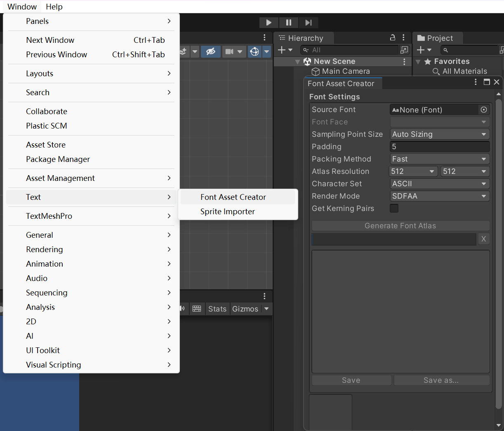
Task: Open the Hierarchy panel options kebab menu
Action: (403, 37)
